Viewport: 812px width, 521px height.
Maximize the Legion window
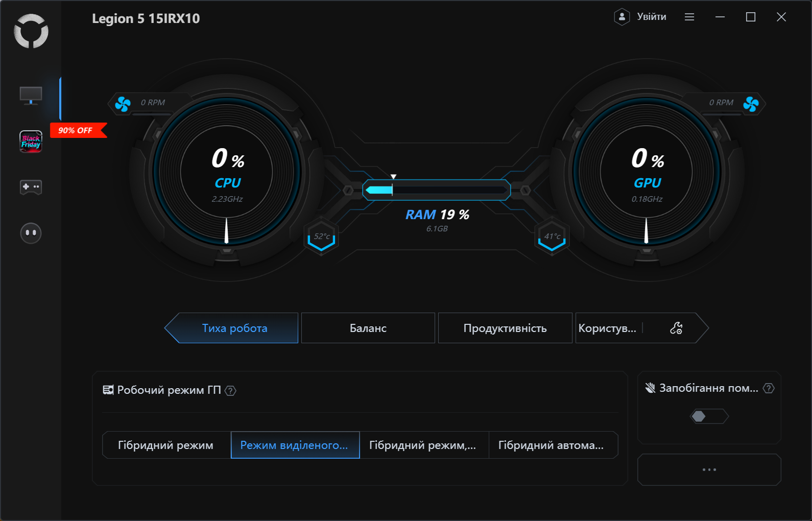click(x=751, y=17)
